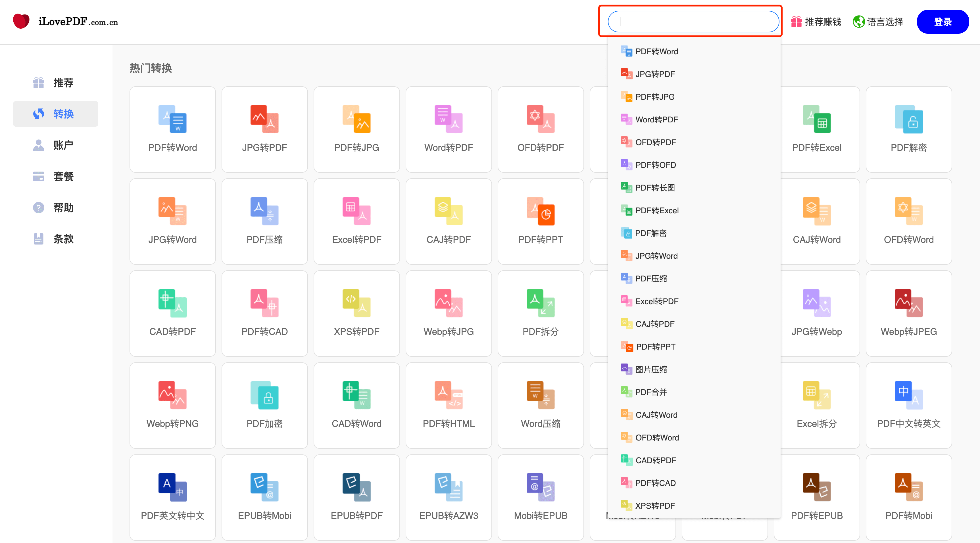Open the 语言选择 language selector
The width and height of the screenshot is (980, 543).
click(878, 22)
